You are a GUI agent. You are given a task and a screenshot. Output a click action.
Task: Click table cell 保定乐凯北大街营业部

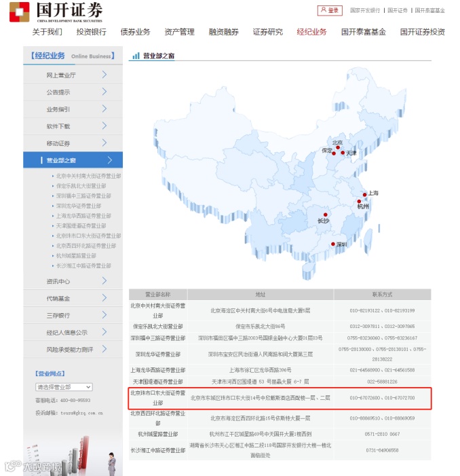(x=158, y=327)
